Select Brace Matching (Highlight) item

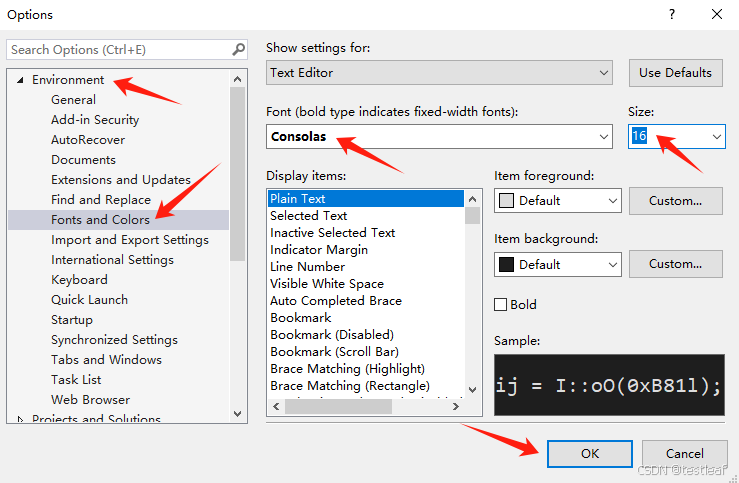pyautogui.click(x=347, y=368)
